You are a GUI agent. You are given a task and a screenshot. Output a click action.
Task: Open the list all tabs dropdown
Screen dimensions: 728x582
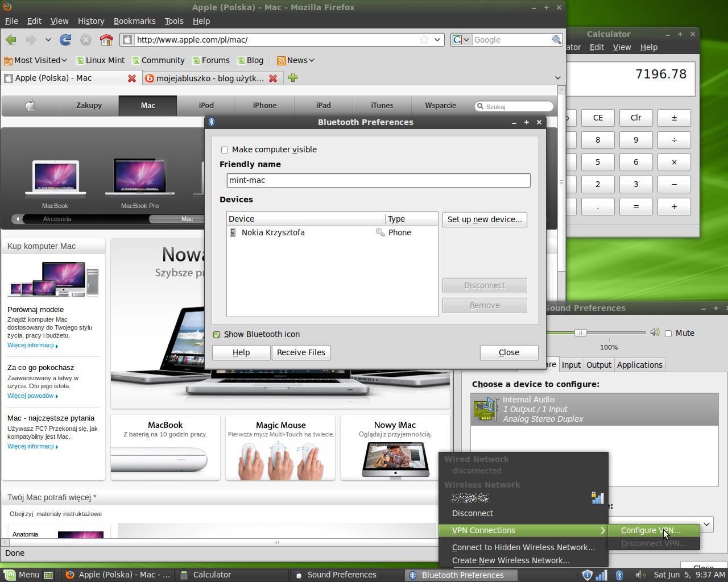point(557,78)
